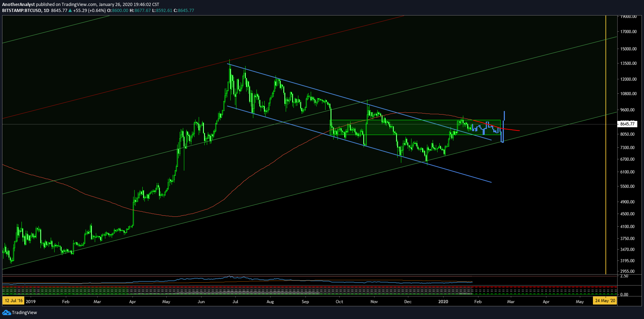Click the AnotherAnalyst author name
The image size is (644, 319).
pyautogui.click(x=18, y=5)
